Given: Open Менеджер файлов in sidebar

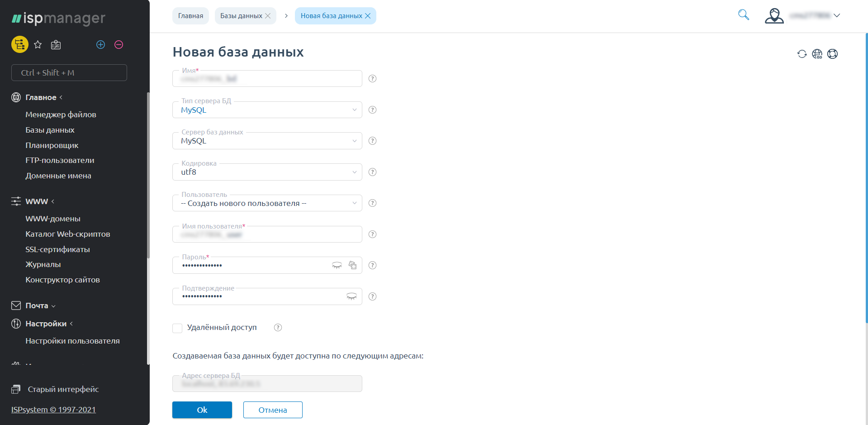Looking at the screenshot, I should point(61,115).
